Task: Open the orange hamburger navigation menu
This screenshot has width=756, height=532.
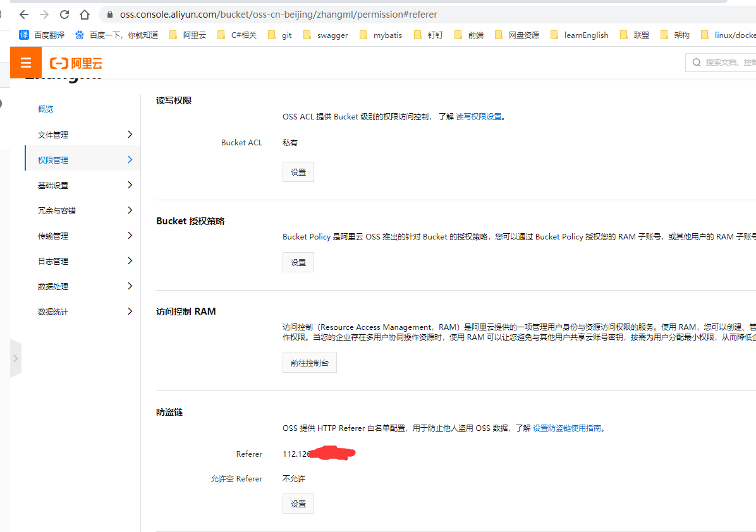Action: click(25, 62)
